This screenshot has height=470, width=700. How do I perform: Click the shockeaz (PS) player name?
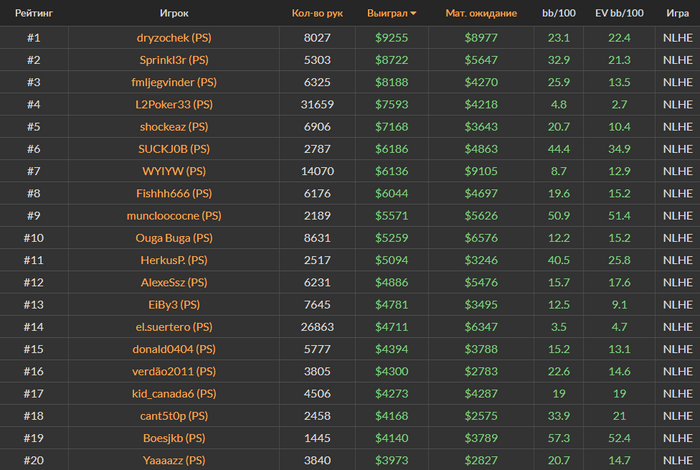(x=174, y=127)
